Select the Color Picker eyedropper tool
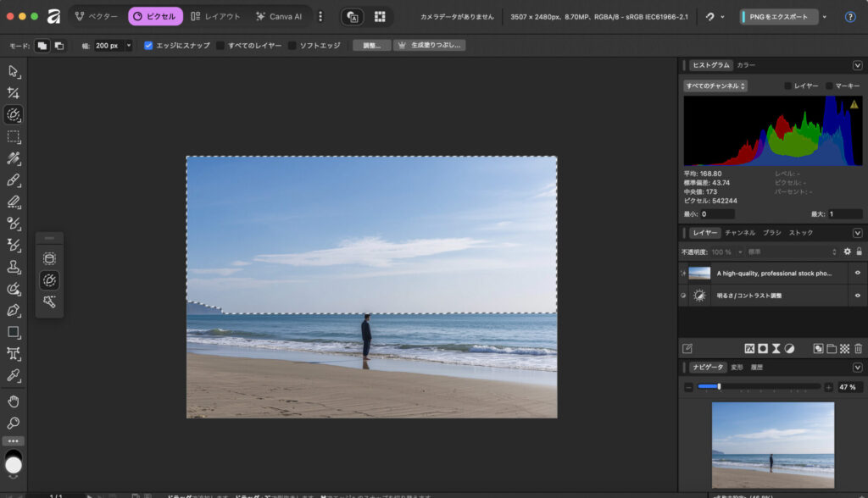Image resolution: width=868 pixels, height=498 pixels. point(14,375)
